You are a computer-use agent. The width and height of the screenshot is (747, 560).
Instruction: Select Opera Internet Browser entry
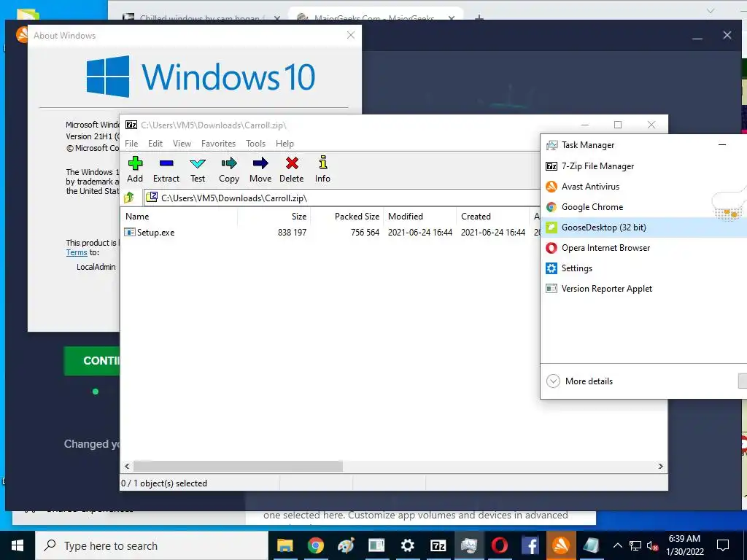(643, 248)
